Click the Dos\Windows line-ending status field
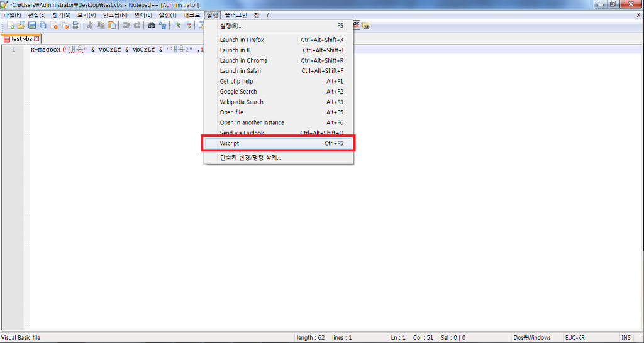Screen dimensions: 644x343 (532, 338)
